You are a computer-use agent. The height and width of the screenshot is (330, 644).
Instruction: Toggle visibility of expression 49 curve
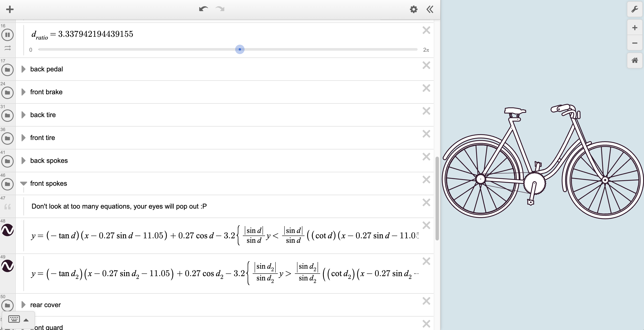pos(7,266)
